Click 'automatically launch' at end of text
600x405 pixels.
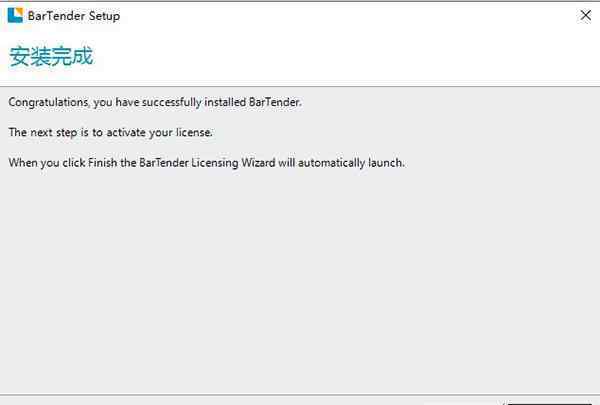351,163
